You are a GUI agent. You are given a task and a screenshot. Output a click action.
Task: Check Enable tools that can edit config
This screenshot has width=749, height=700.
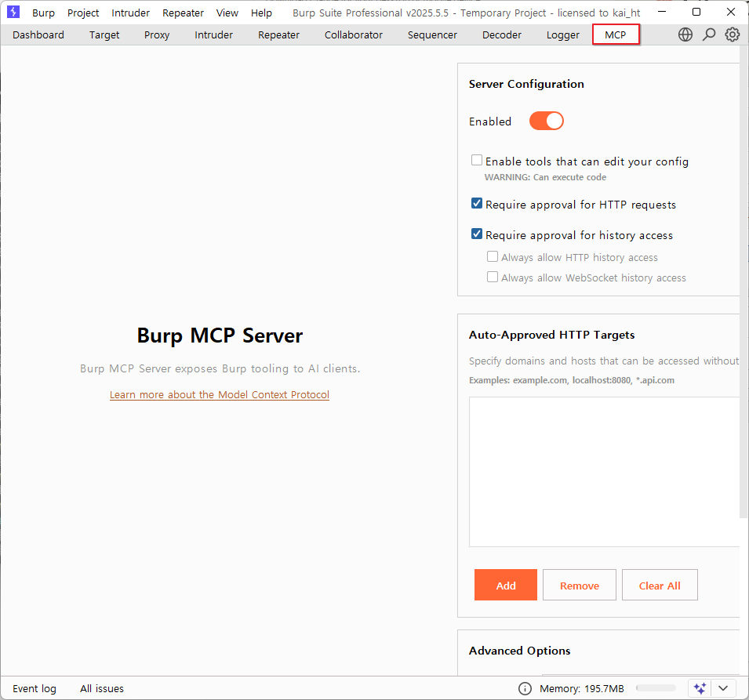pyautogui.click(x=477, y=161)
